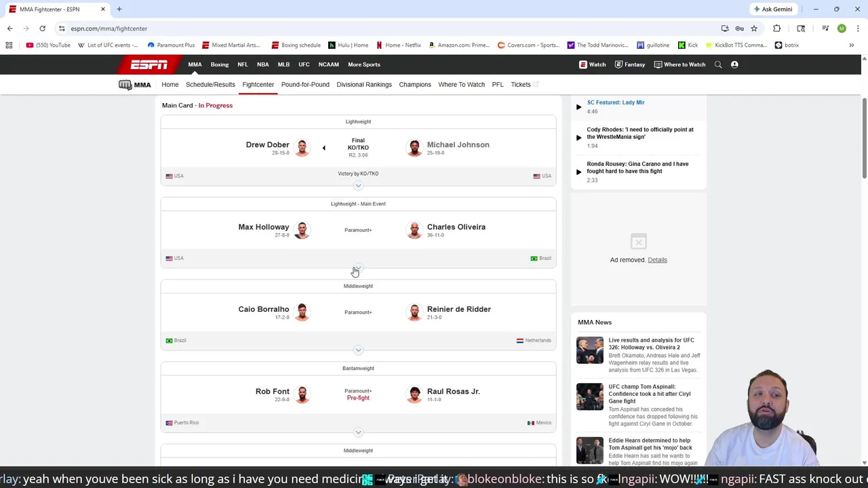
Task: Open the Chrome profile avatar M
Action: point(842,28)
